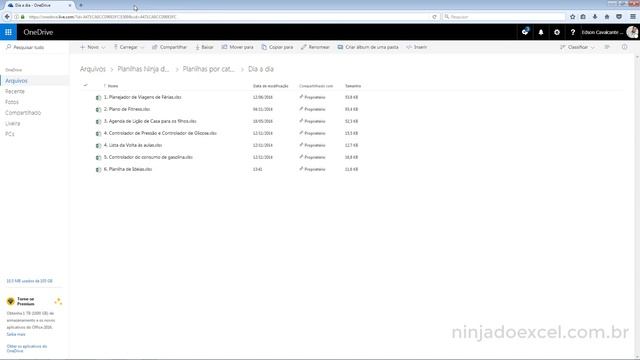The width and height of the screenshot is (640, 360).
Task: Click the Copiar para button
Action: click(277, 47)
